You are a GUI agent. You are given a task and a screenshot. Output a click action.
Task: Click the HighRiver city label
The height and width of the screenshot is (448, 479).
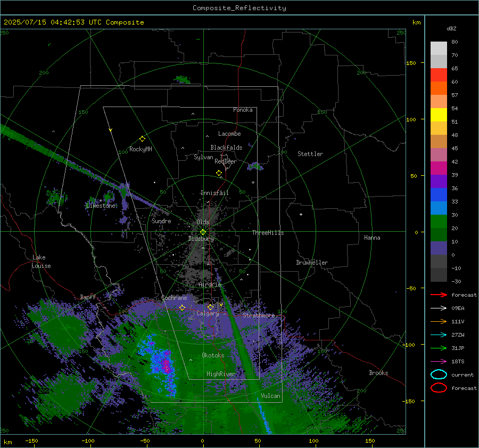221,374
